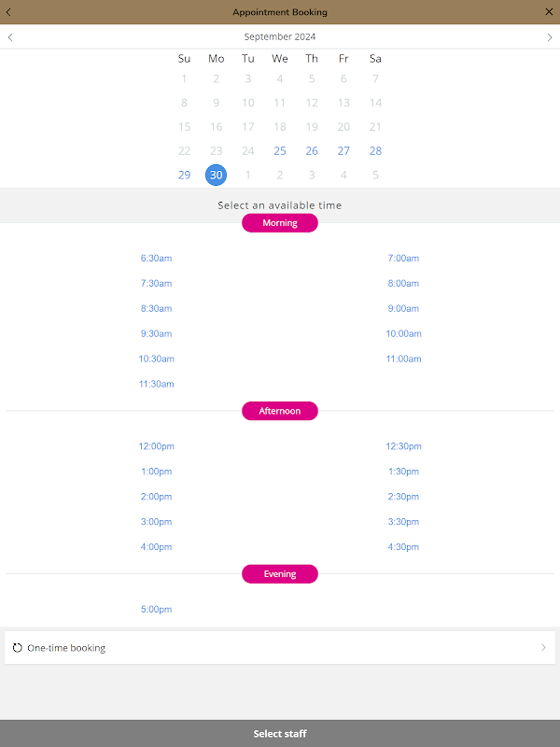Pick the 4:30pm appointment time
Viewport: 560px width, 747px height.
403,547
